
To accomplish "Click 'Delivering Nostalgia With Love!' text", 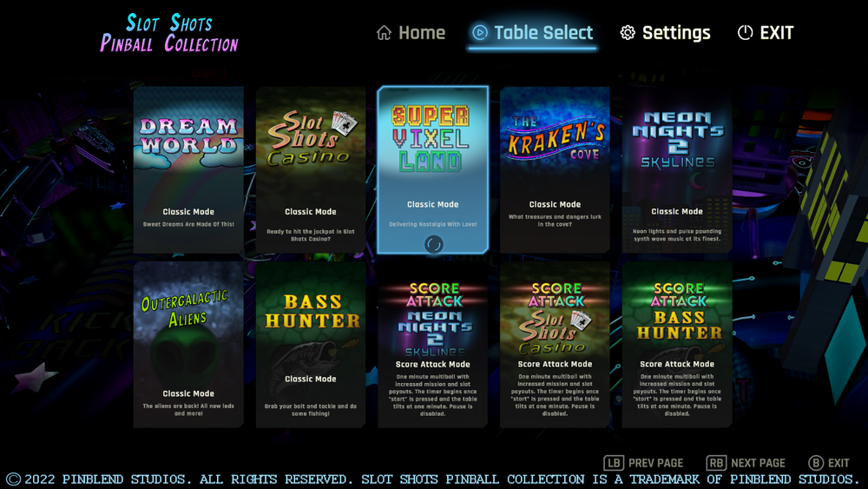I will coord(433,224).
